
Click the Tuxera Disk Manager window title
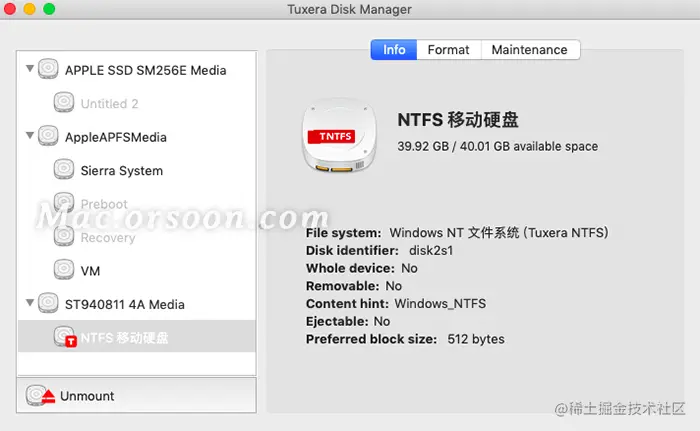point(349,9)
